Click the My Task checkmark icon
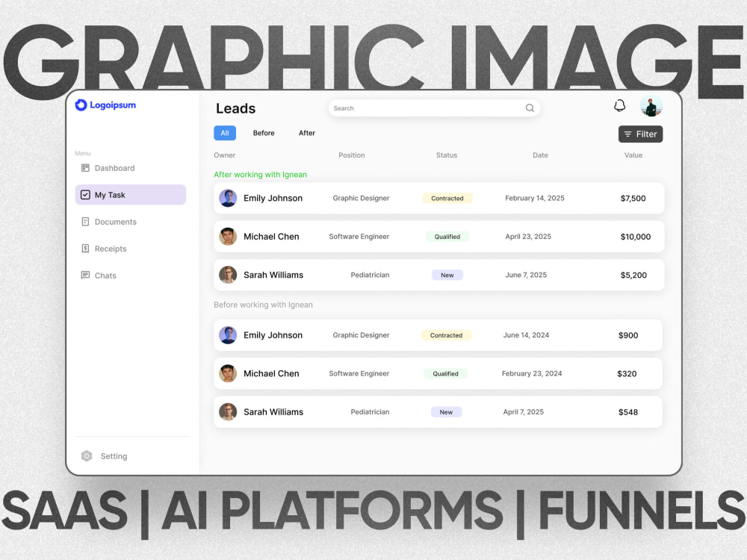This screenshot has height=560, width=747. [x=85, y=194]
